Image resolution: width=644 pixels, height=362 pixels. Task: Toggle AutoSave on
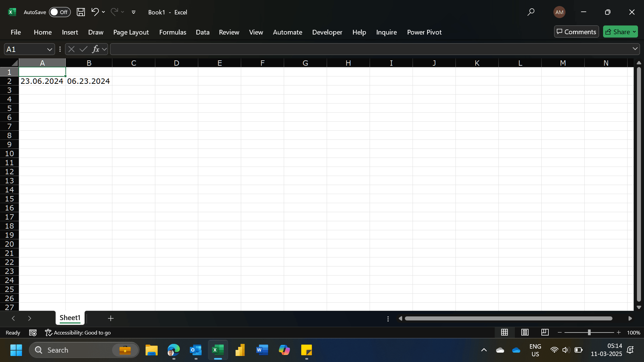tap(59, 12)
